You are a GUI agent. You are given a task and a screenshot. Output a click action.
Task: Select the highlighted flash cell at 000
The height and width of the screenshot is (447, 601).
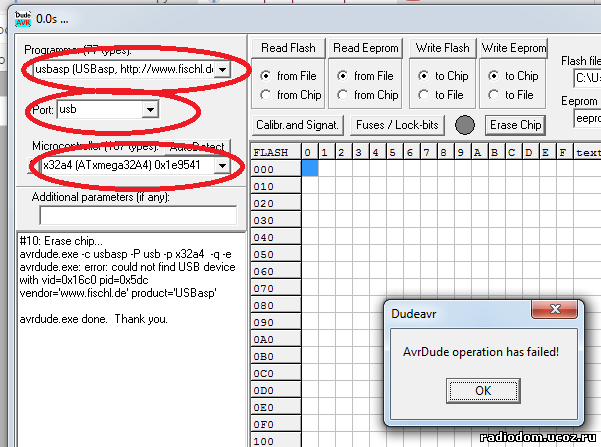coord(310,169)
